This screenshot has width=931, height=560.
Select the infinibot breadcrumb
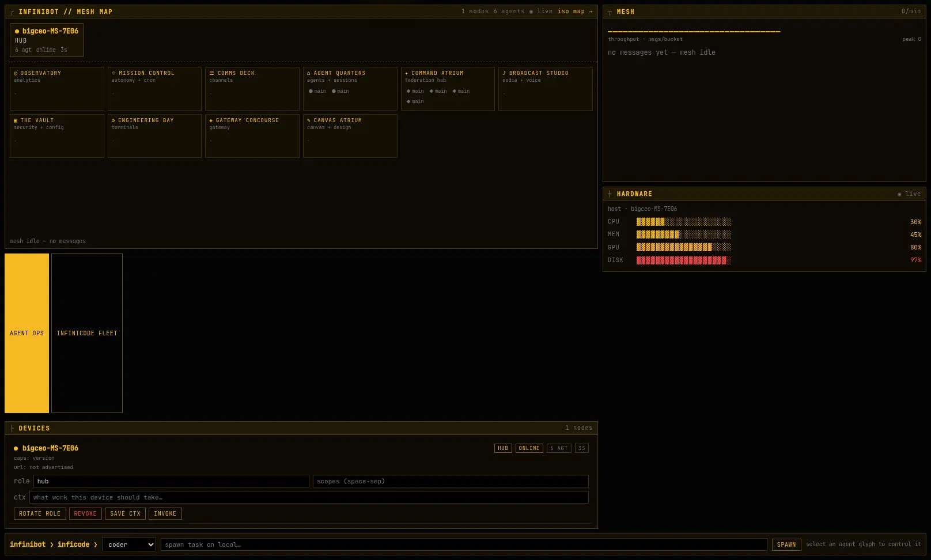tap(28, 544)
